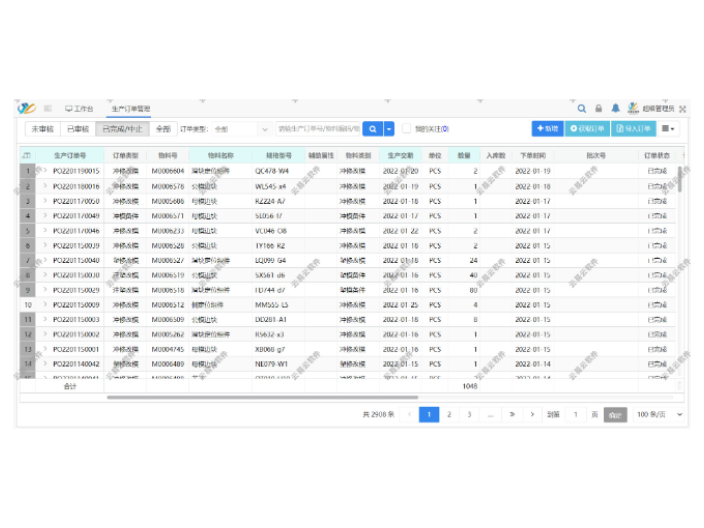This screenshot has height=528, width=704.
Task: Click the 新增 add button
Action: click(547, 129)
